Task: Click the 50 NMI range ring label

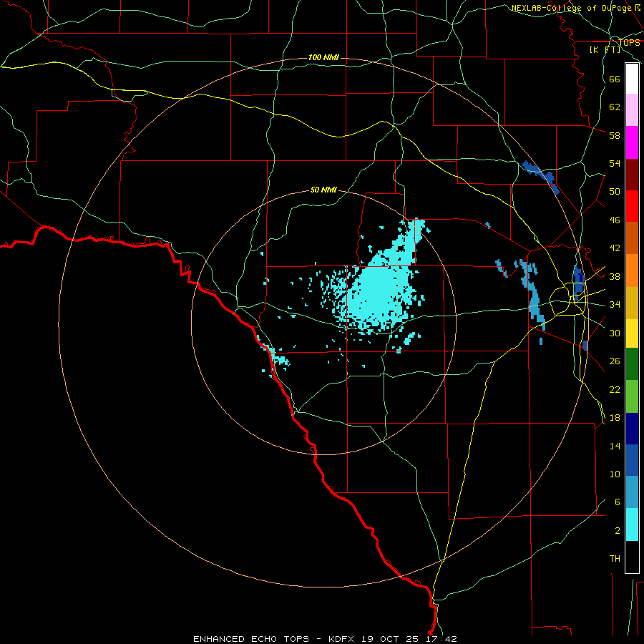Action: tap(323, 190)
